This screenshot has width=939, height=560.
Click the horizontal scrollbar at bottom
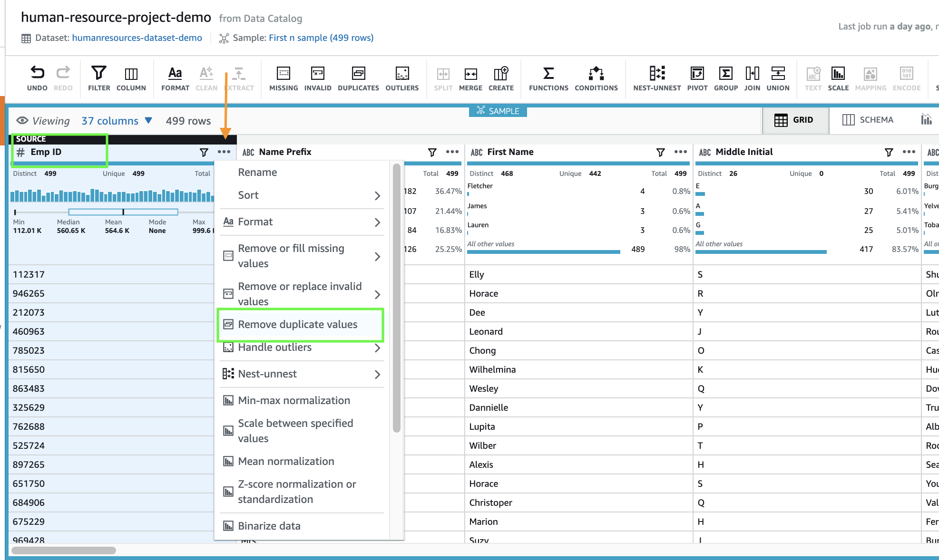point(64,550)
